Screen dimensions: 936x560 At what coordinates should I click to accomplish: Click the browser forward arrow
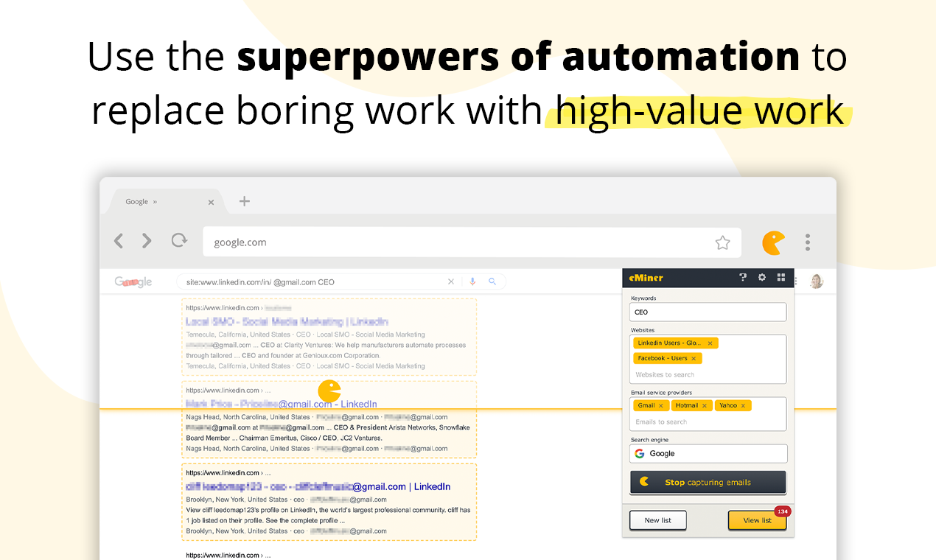147,241
